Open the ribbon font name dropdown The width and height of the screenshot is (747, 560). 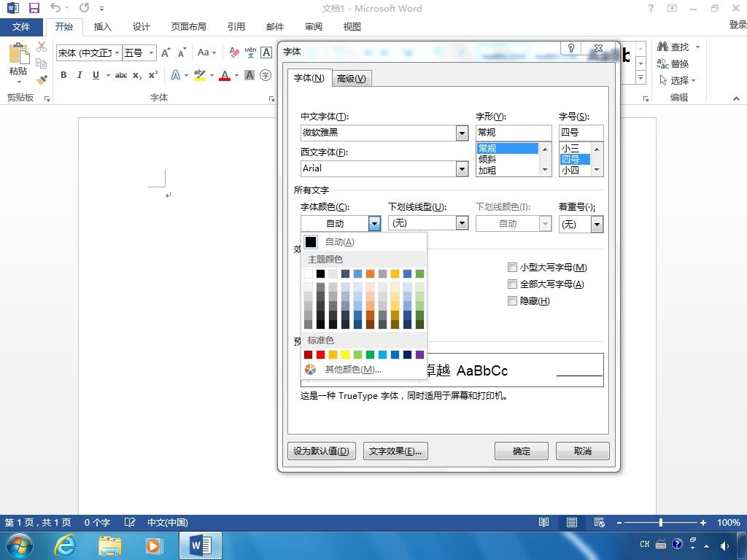click(x=117, y=52)
